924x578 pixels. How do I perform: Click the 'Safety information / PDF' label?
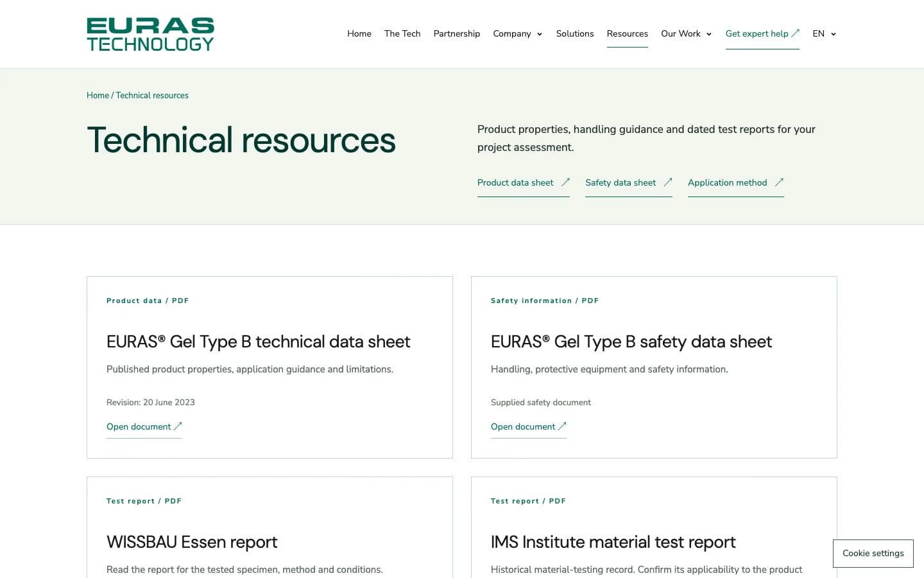click(x=545, y=301)
